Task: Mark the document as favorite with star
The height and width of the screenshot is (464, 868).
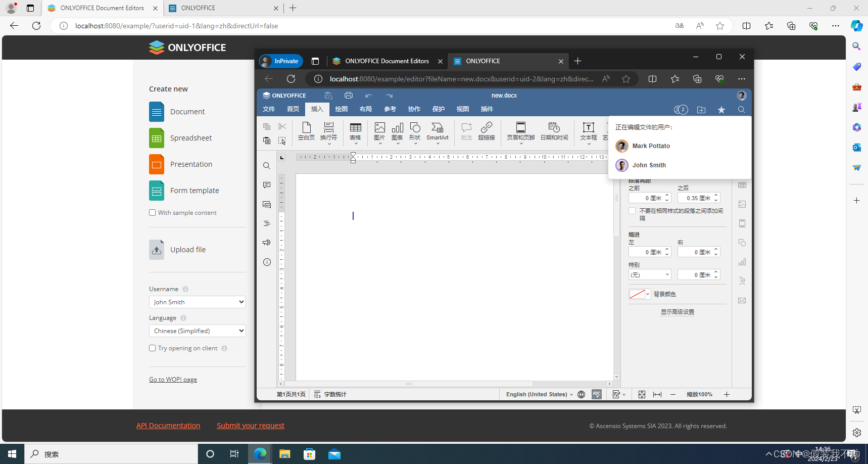Action: tap(721, 110)
